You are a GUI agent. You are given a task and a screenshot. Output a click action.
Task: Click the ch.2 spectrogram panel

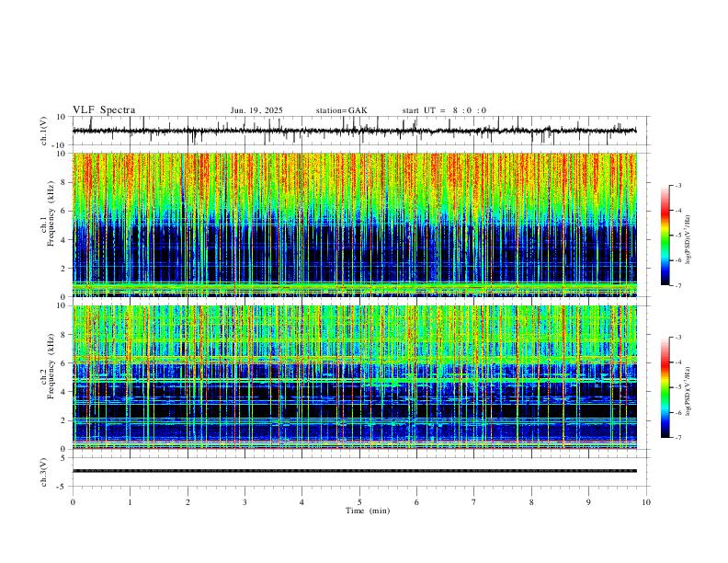point(354,377)
